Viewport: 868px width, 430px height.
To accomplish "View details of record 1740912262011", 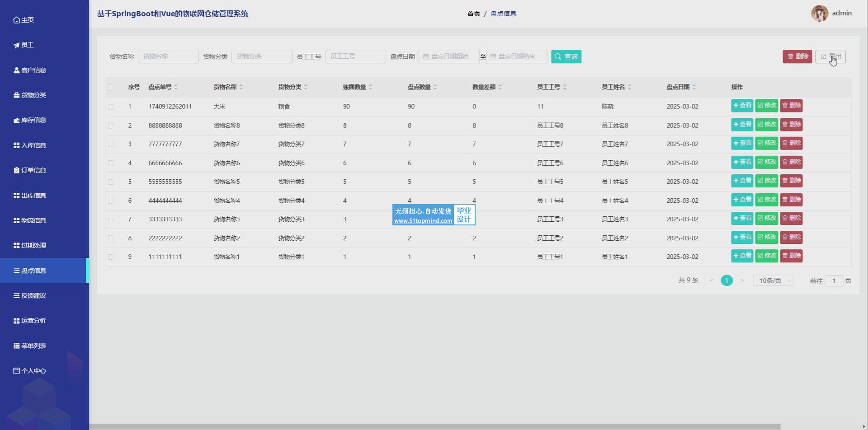I will click(742, 106).
